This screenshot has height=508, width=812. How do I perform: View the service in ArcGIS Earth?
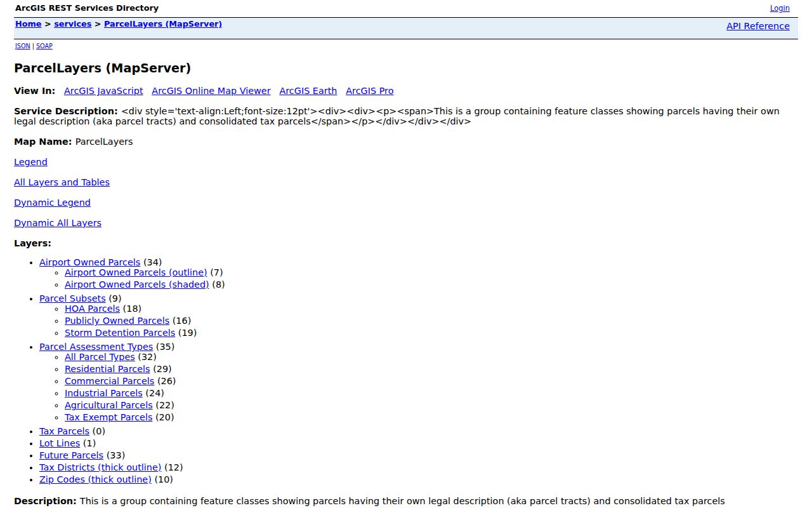click(308, 91)
